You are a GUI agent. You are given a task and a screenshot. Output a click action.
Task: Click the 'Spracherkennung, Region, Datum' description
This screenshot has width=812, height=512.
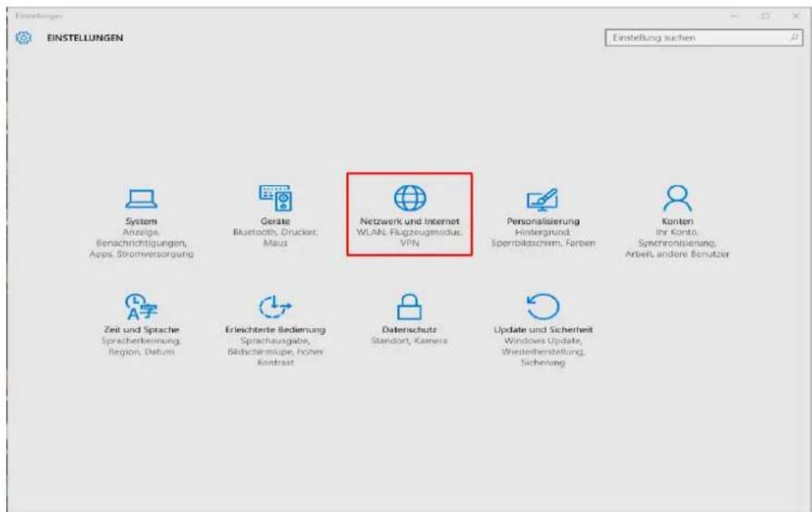140,346
